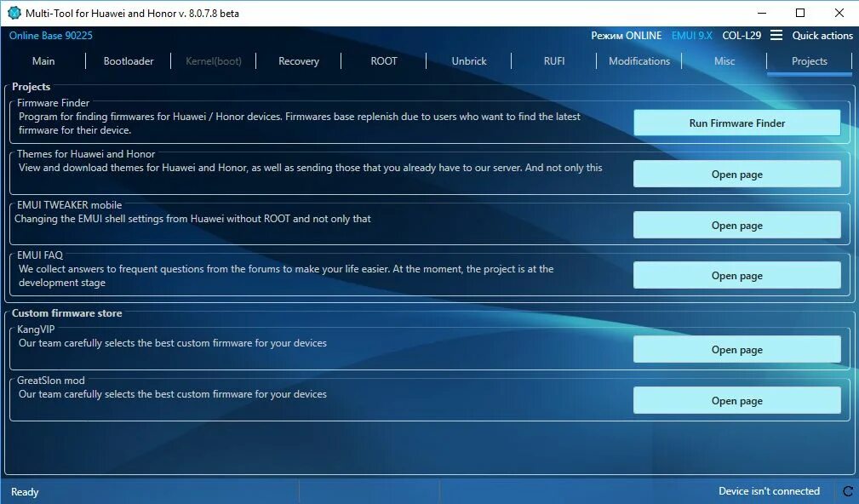Open page for Themes for Huawei and Honor
Viewport: 859px width, 504px height.
tap(737, 175)
